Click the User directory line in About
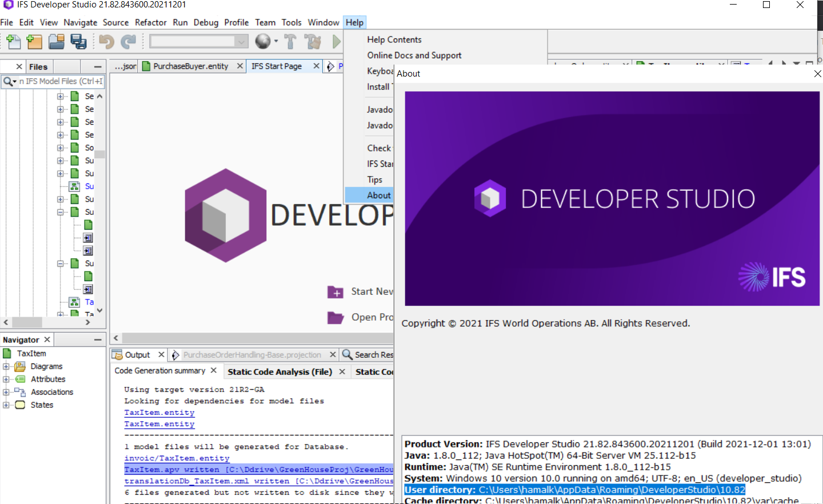 click(x=574, y=490)
